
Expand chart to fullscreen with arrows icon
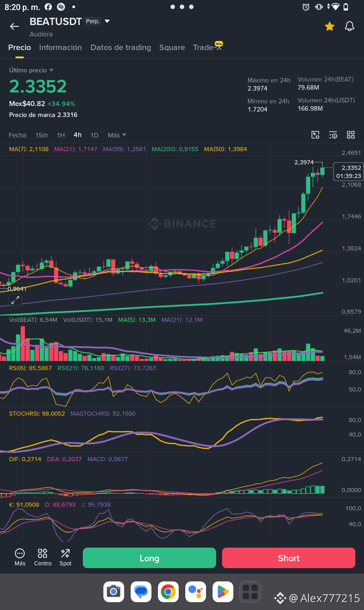pyautogui.click(x=15, y=300)
